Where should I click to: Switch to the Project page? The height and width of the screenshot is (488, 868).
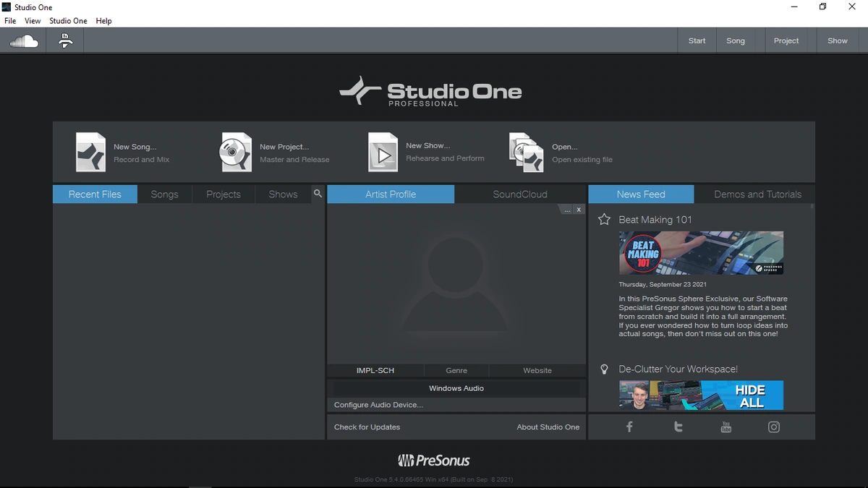[786, 40]
